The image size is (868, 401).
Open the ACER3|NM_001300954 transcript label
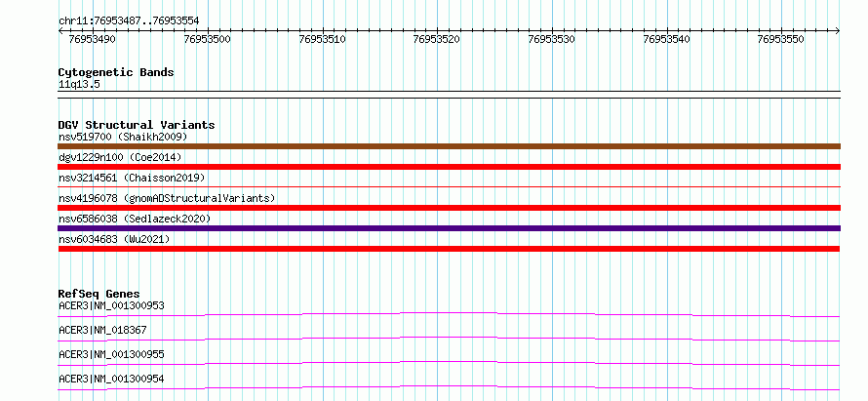(111, 379)
